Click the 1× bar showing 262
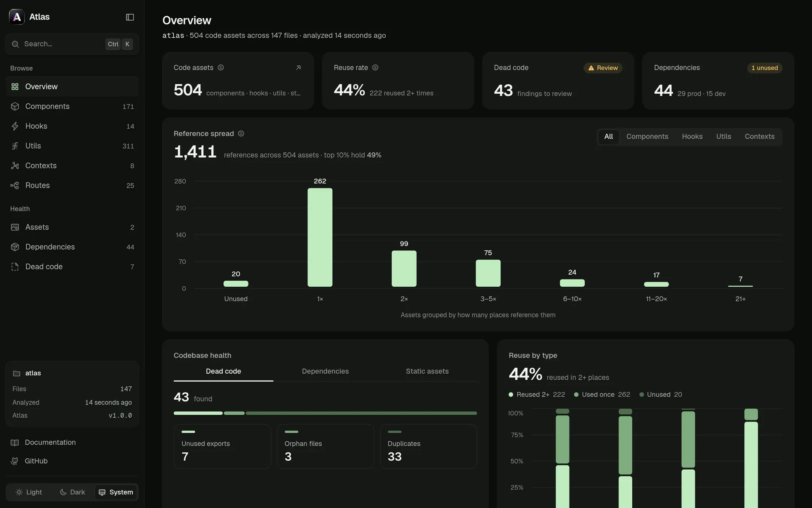This screenshot has width=812, height=508. tap(320, 237)
